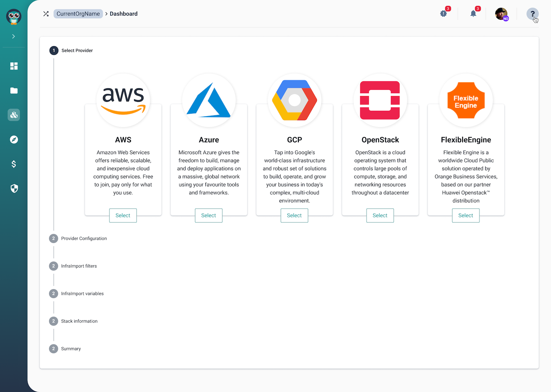Click the FlexibleEngine card title

466,140
